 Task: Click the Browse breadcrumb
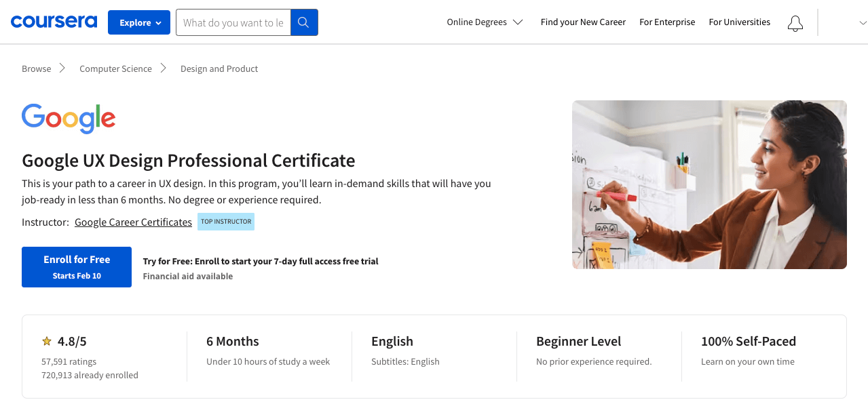click(37, 68)
